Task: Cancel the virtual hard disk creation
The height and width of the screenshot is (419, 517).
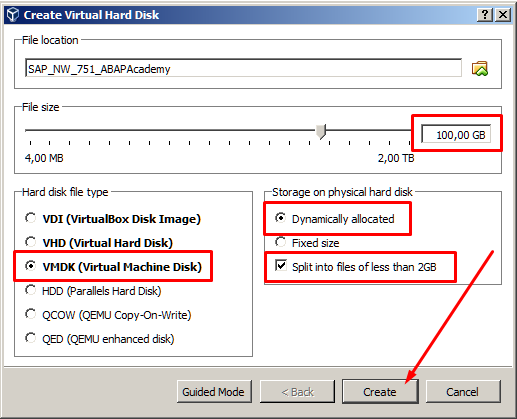Action: click(463, 392)
